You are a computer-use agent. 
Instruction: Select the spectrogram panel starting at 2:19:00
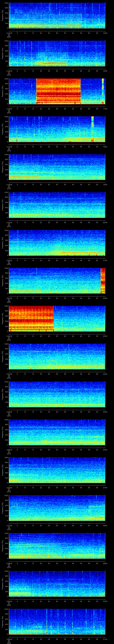(57, 205)
